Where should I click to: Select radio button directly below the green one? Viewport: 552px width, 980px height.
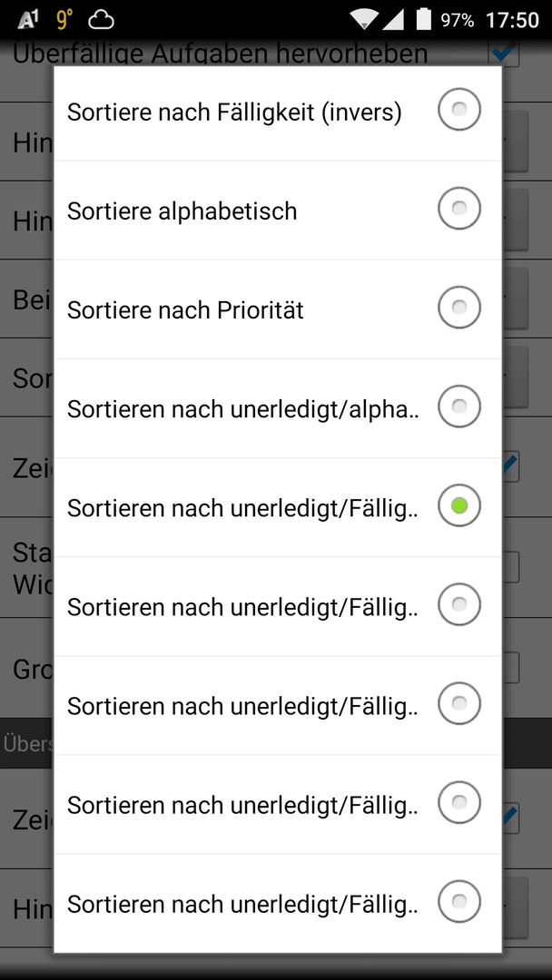pyautogui.click(x=458, y=605)
